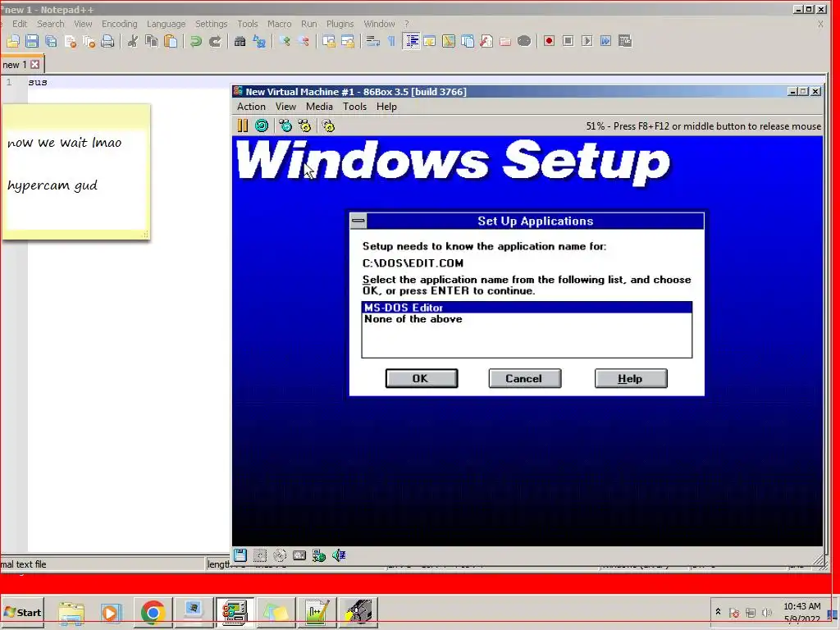
Task: Toggle Notepad++ show all characters pilcrow icon
Action: tap(391, 41)
